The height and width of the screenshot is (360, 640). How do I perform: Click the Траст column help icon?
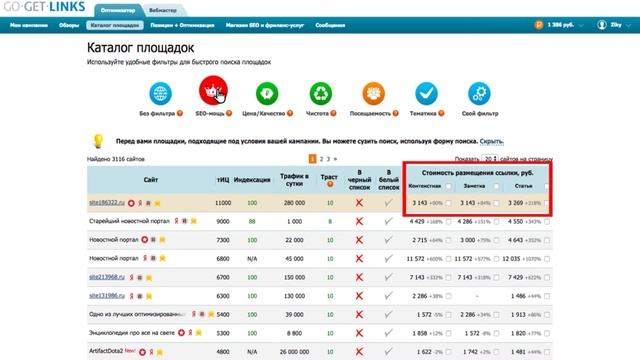(x=329, y=184)
